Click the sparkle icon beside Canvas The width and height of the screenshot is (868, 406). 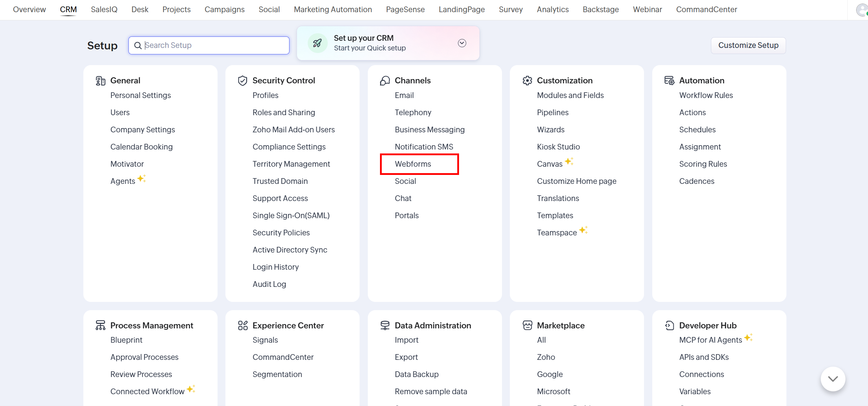click(x=569, y=161)
